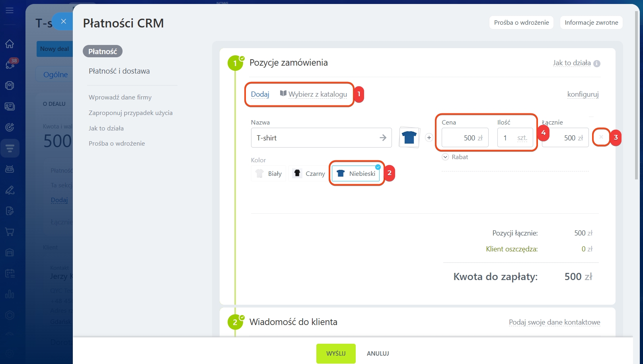Select Niebieski color option
The width and height of the screenshot is (643, 364).
[x=356, y=173]
